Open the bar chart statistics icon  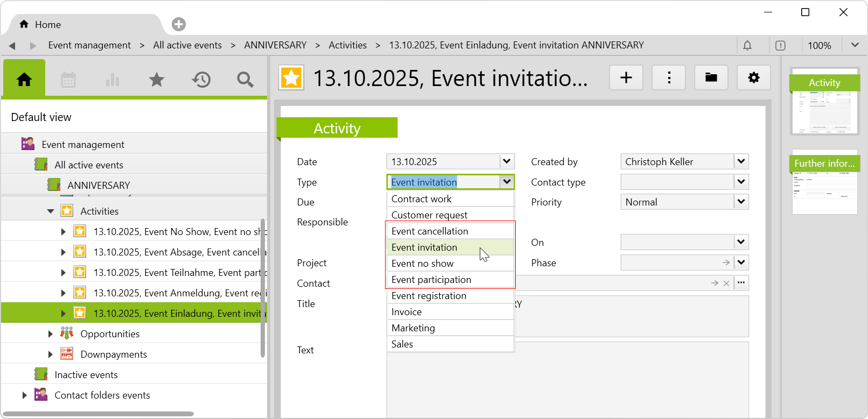click(x=113, y=80)
